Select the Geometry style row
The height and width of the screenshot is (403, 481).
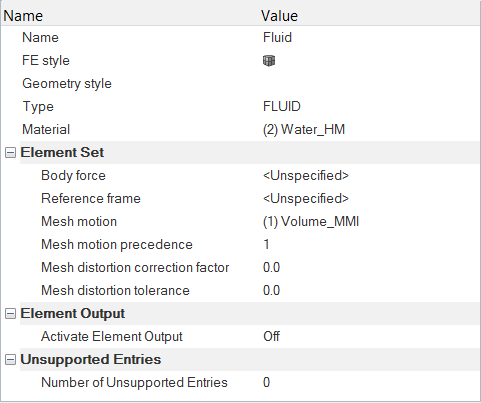tap(240, 84)
